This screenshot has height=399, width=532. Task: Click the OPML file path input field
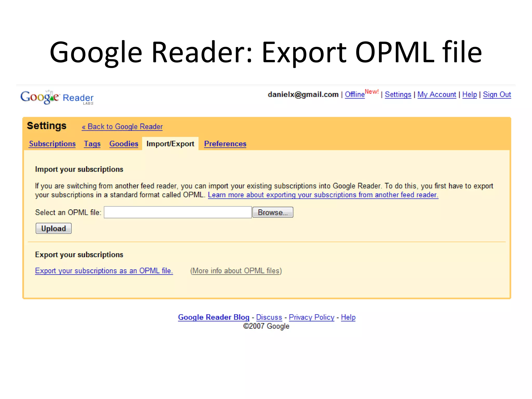(178, 212)
